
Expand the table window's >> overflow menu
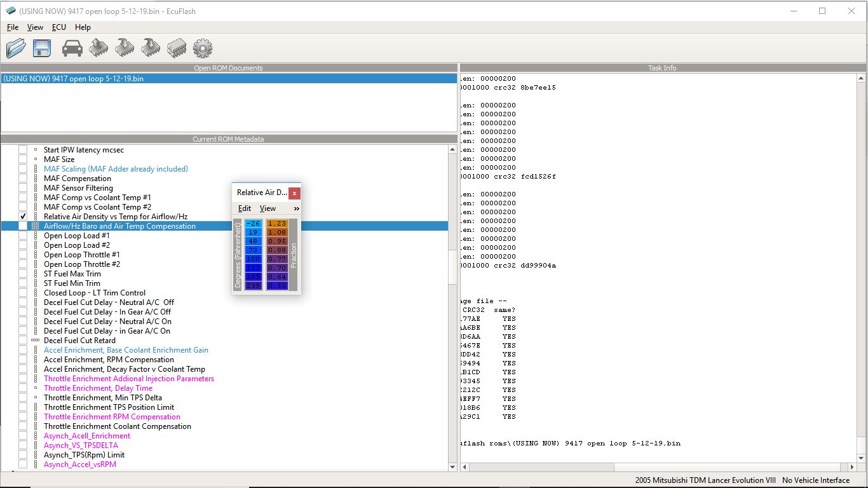(x=296, y=208)
